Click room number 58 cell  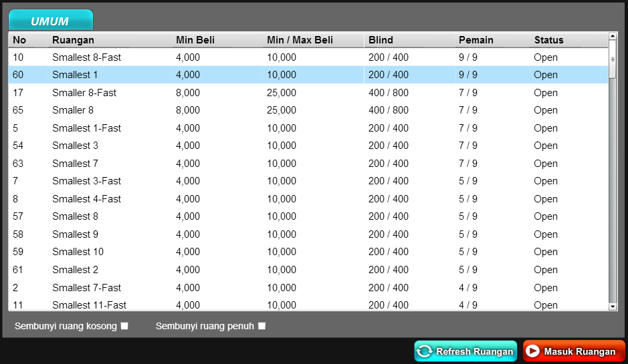18,234
